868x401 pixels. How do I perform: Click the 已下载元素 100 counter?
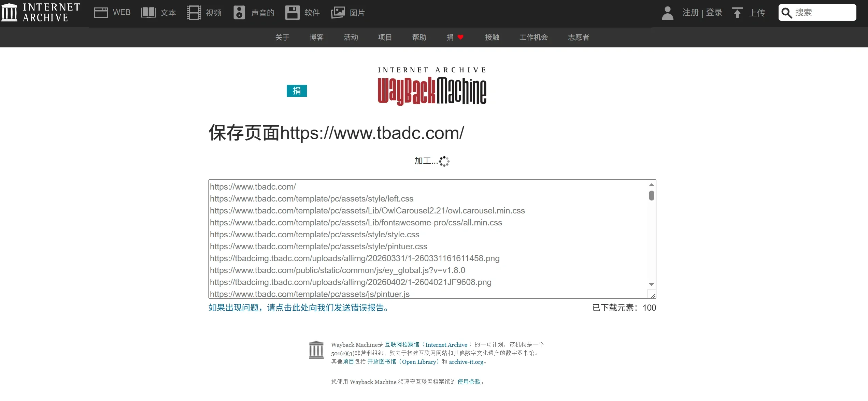624,308
